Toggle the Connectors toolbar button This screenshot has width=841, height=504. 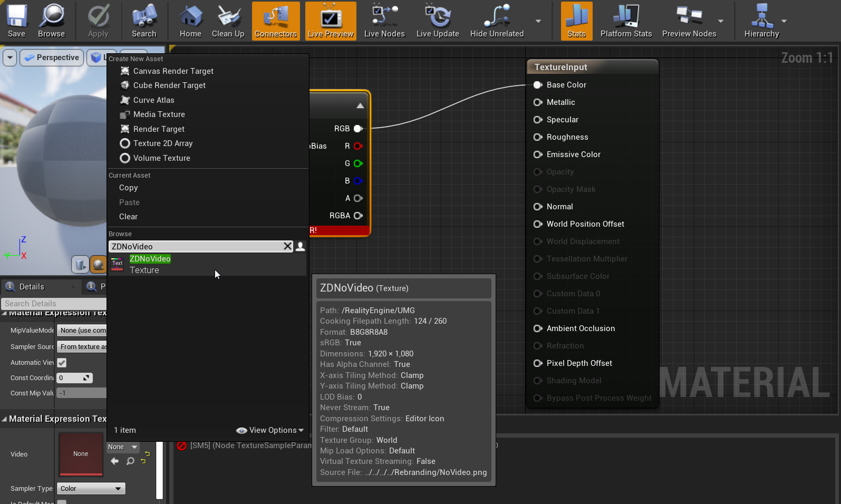pyautogui.click(x=276, y=21)
